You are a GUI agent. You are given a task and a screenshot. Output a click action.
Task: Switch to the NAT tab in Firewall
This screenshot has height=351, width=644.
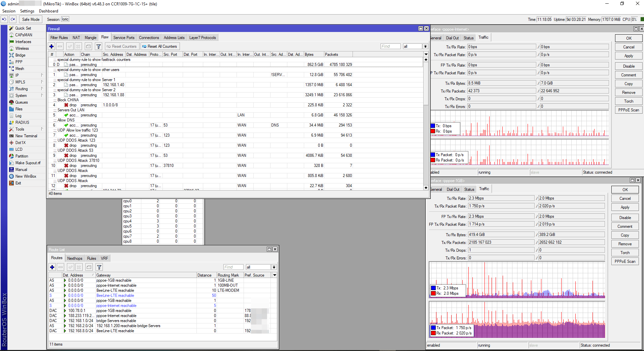click(x=76, y=38)
